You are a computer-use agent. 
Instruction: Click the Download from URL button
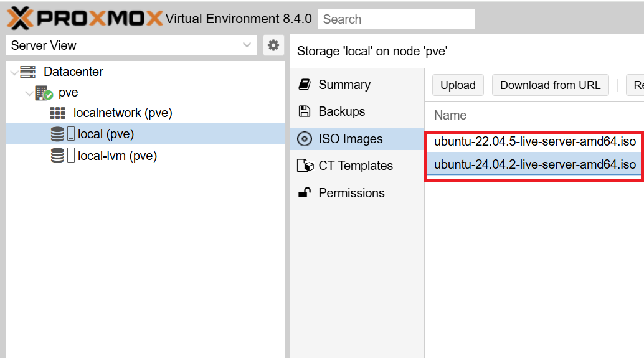pyautogui.click(x=550, y=85)
